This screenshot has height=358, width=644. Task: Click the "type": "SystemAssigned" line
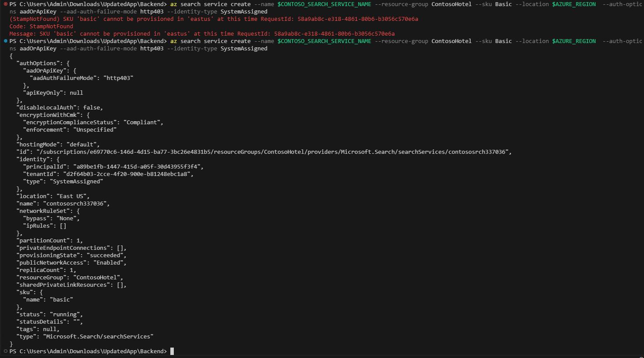(63, 182)
